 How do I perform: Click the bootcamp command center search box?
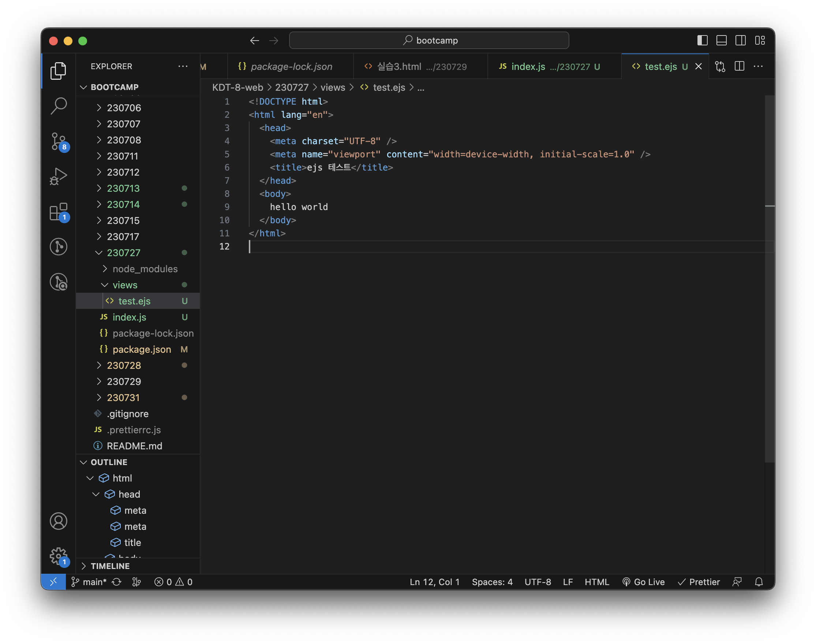point(429,40)
